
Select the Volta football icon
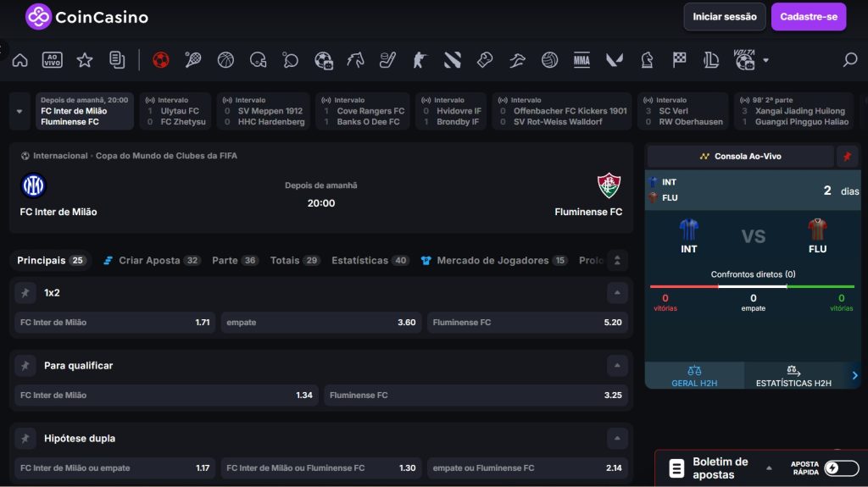pos(744,59)
